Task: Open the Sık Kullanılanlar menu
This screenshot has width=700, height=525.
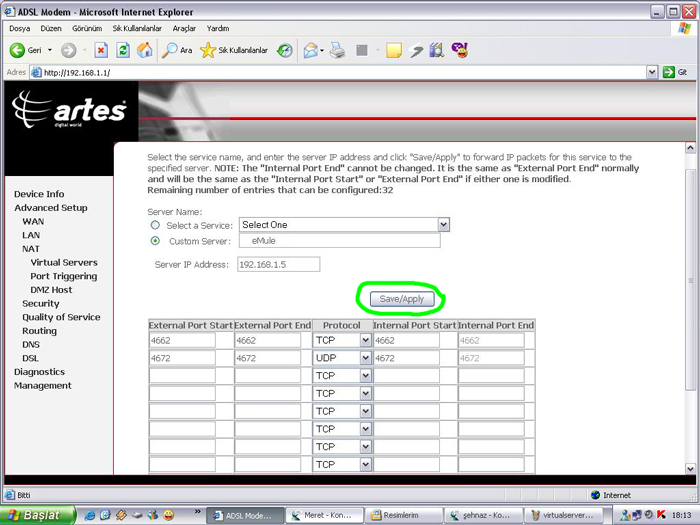Action: [x=137, y=29]
